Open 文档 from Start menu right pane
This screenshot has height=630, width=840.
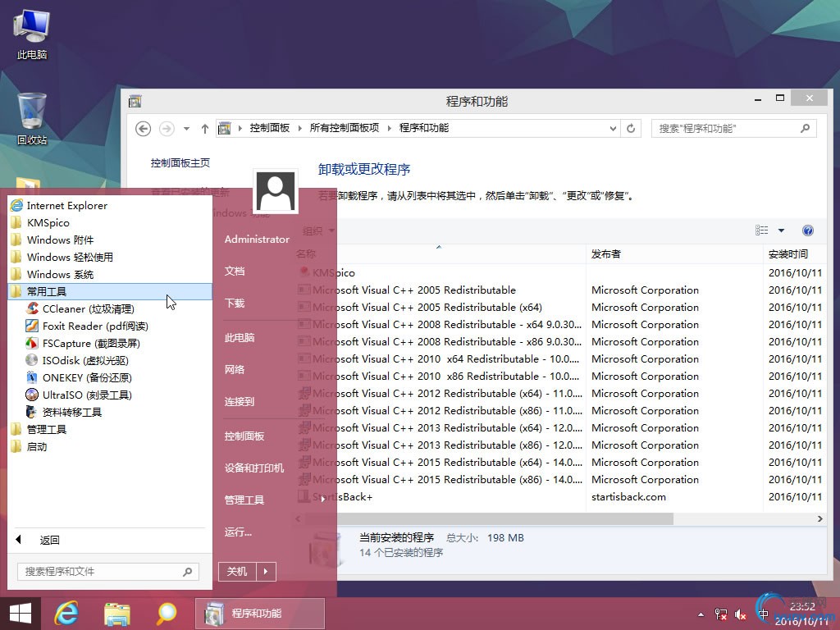235,271
